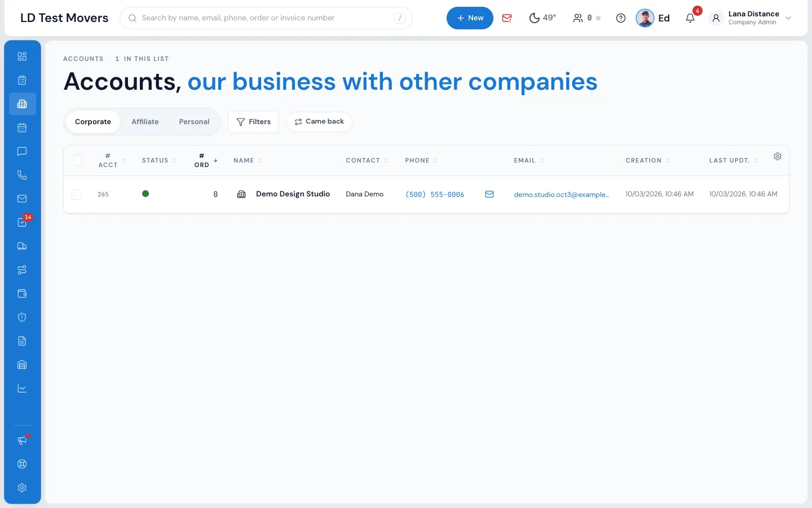Open the Filters button
Viewport: 812px width, 508px height.
click(x=253, y=122)
